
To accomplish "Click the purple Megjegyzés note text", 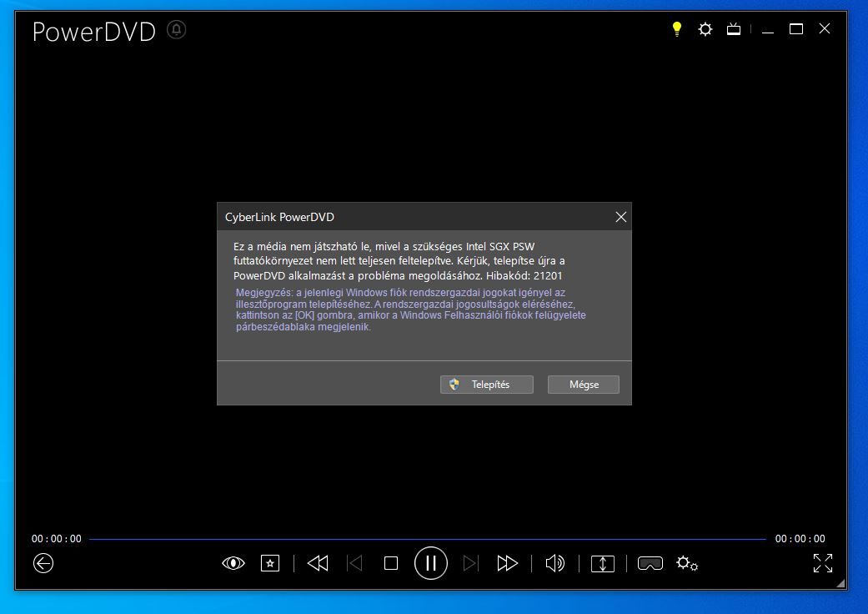I will coord(411,310).
